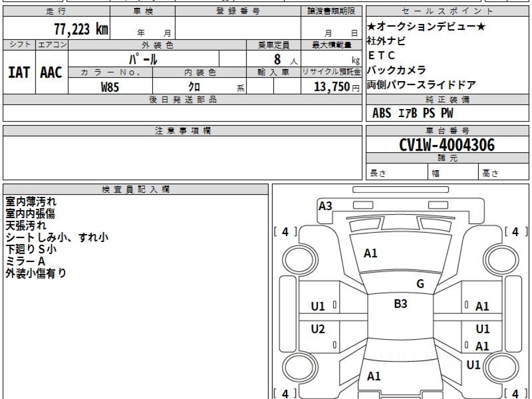Click the エアコン column header
The image size is (532, 399).
pyautogui.click(x=52, y=45)
